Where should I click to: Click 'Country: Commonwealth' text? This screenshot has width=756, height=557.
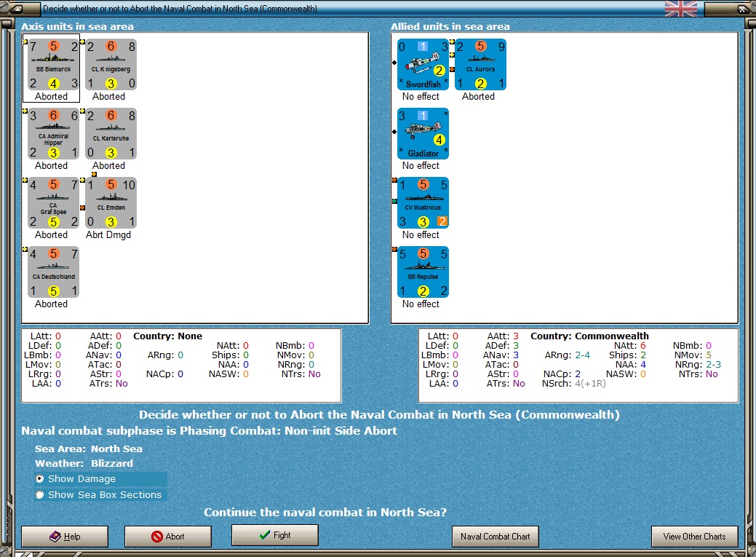(589, 336)
